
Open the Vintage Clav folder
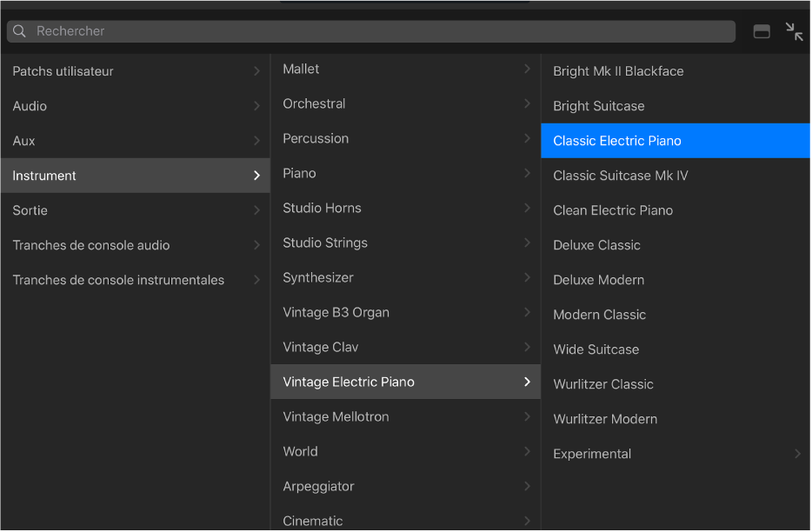[406, 347]
